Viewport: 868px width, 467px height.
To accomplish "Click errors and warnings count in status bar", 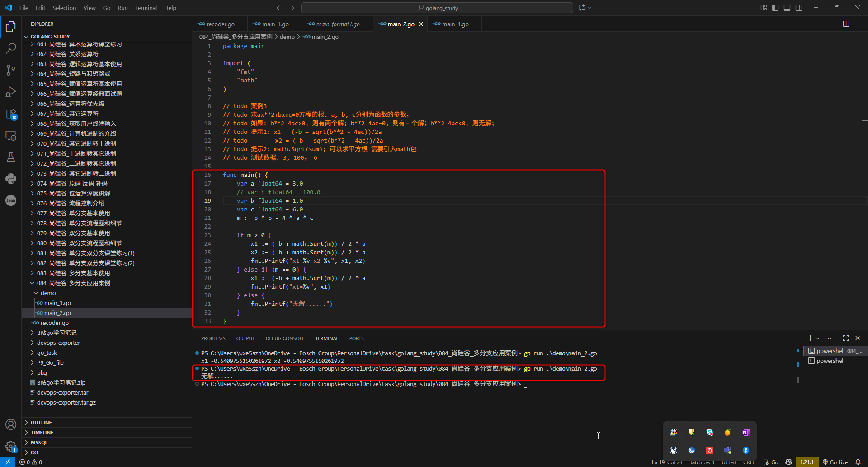I will tap(31, 462).
